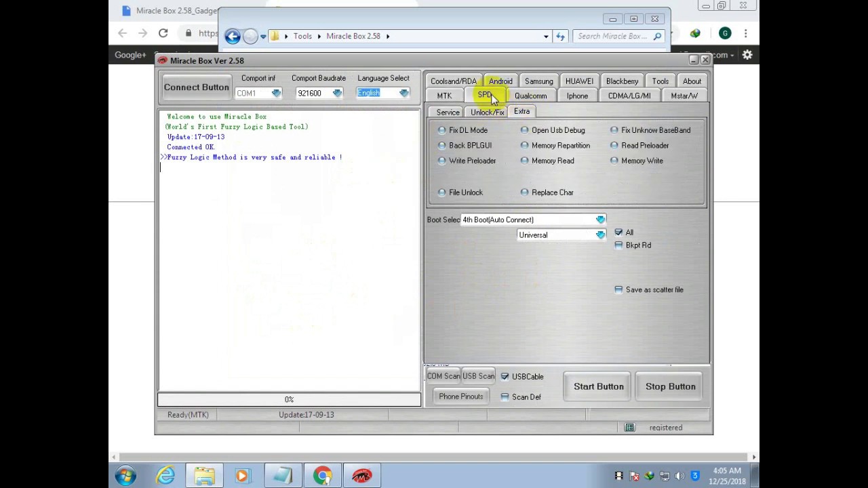Switch to the Blackberry tab
This screenshot has height=488, width=868.
[x=622, y=81]
